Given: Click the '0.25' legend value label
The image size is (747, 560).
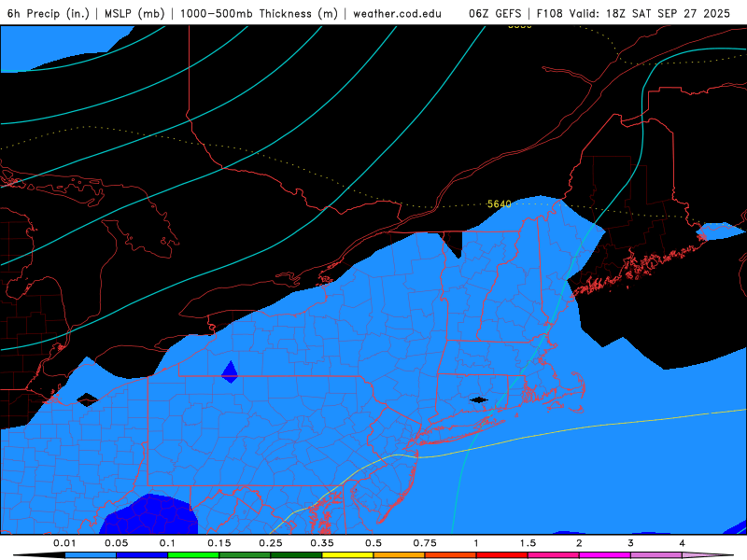Looking at the screenshot, I should [x=271, y=543].
